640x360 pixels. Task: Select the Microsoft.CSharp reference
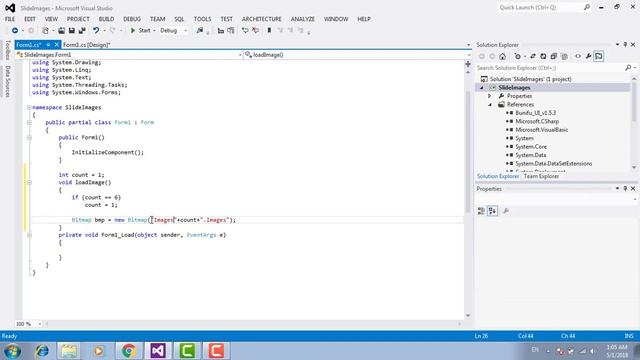537,122
